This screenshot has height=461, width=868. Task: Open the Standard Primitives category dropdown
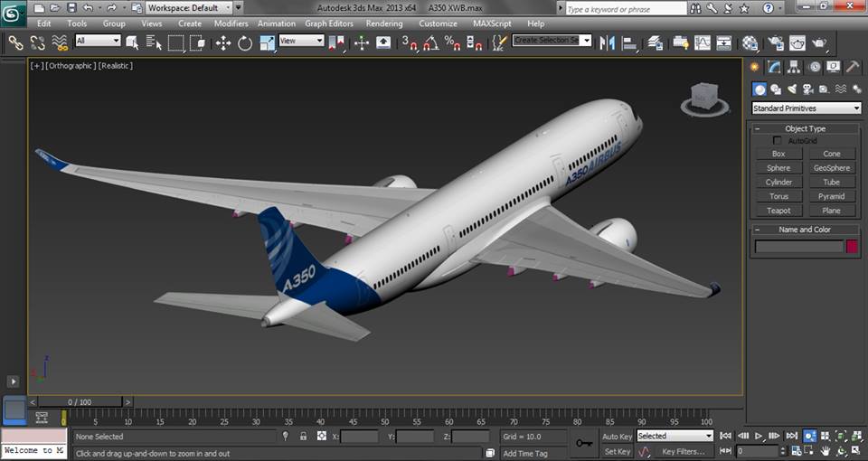[806, 108]
